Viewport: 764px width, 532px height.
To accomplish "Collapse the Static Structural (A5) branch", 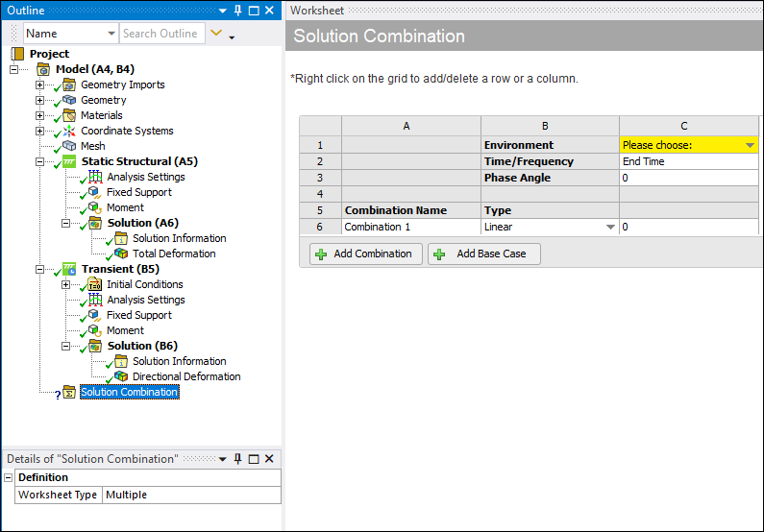I will click(40, 161).
